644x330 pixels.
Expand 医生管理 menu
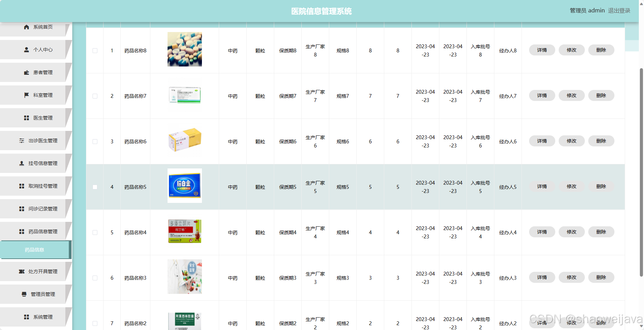tap(36, 118)
